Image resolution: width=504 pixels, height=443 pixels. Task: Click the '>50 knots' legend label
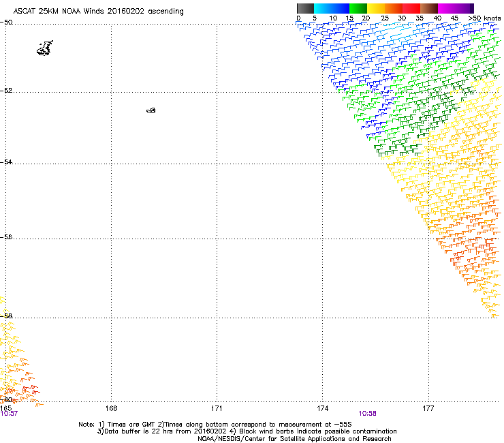click(x=484, y=18)
